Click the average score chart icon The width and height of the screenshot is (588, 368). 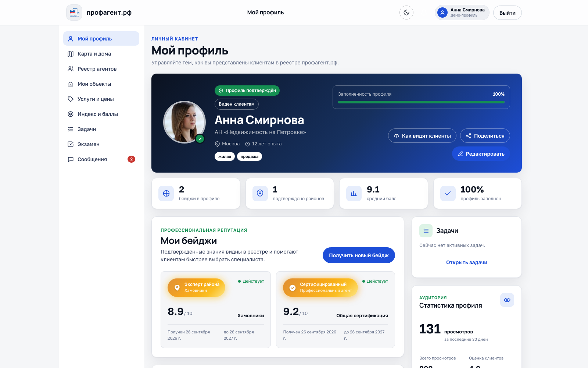(354, 194)
